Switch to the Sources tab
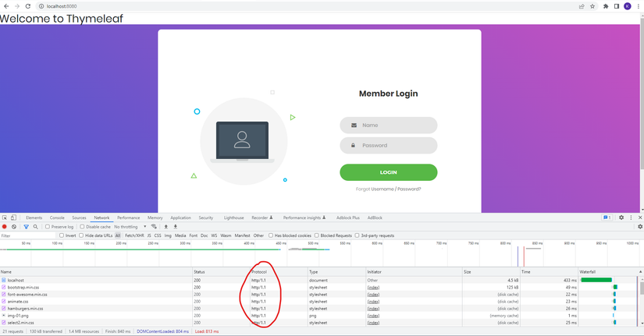 click(80, 218)
